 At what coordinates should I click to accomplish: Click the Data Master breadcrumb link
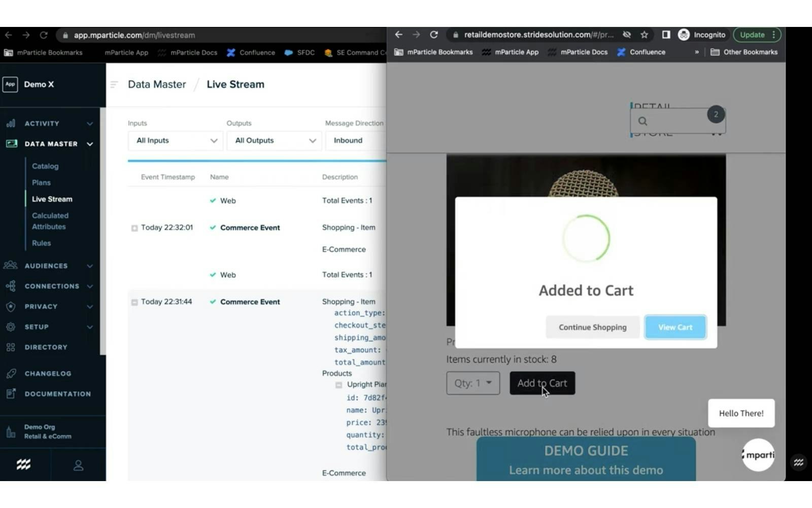[157, 84]
